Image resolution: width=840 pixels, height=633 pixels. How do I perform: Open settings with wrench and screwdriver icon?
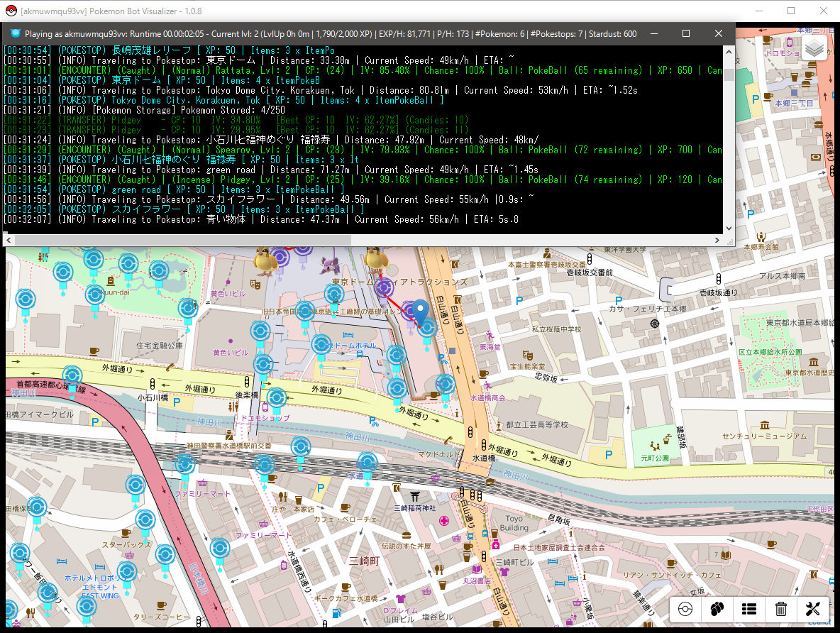[812, 609]
